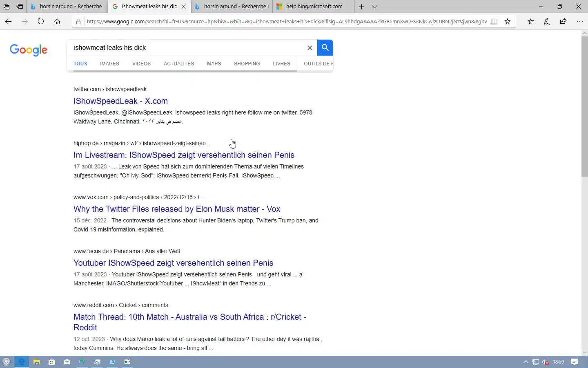The image size is (588, 368).
Task: Select the MAPS results tab
Action: tap(214, 64)
